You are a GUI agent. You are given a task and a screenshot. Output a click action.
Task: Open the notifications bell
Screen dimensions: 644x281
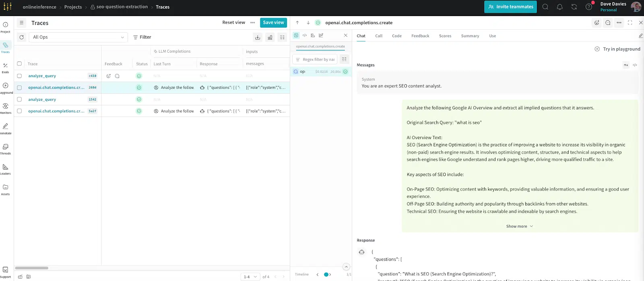point(559,7)
